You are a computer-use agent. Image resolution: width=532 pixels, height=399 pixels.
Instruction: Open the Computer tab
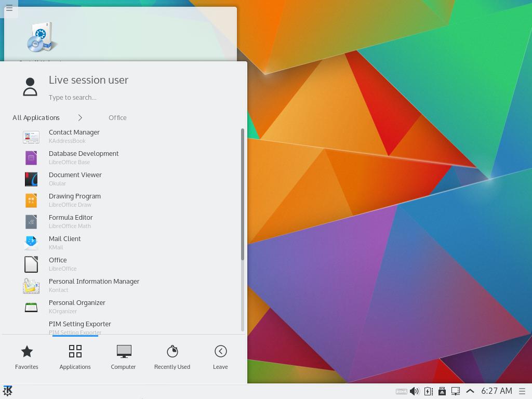123,357
